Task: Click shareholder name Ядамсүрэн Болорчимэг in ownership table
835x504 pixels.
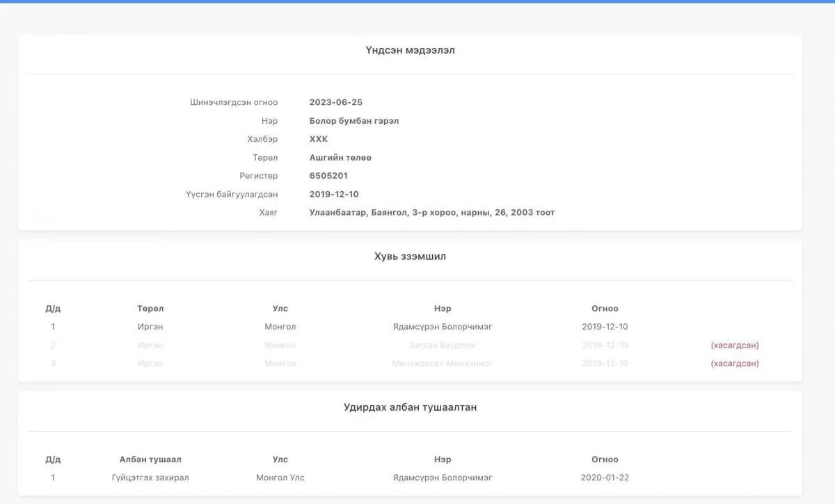Action: (443, 327)
